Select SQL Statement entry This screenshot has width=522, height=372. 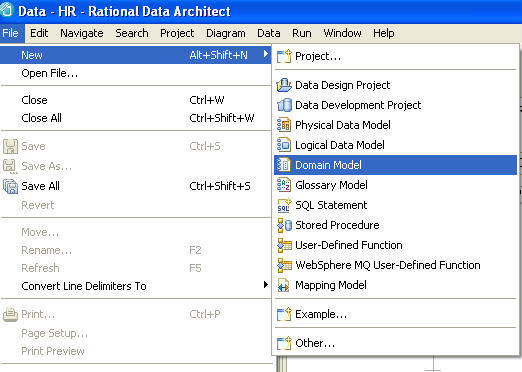(396, 205)
